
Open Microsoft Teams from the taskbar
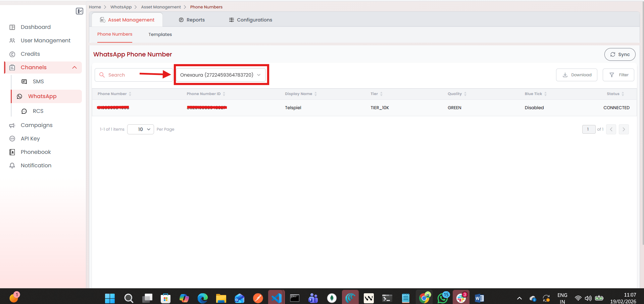click(313, 298)
